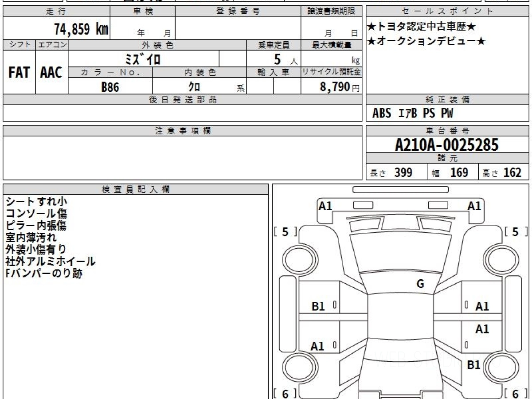Click the [ 5 ] tire rating on the left
The image size is (532, 399).
286,231
